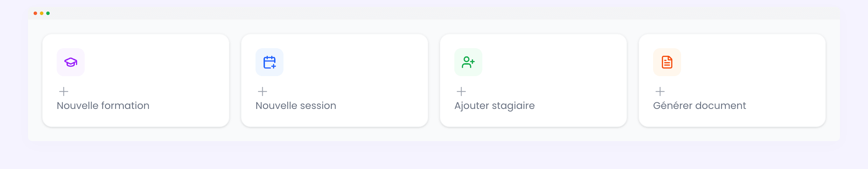Click the green maximize window dot
The image size is (868, 169).
(48, 13)
